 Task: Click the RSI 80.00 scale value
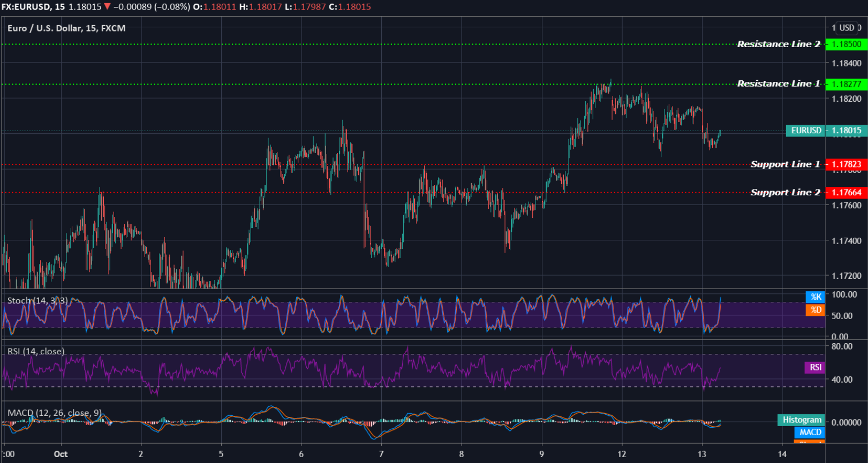click(842, 346)
